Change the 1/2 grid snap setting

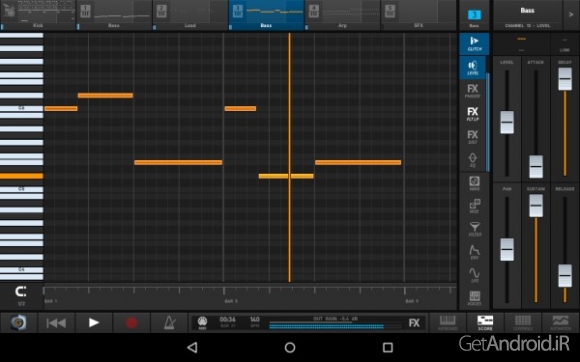click(x=21, y=296)
